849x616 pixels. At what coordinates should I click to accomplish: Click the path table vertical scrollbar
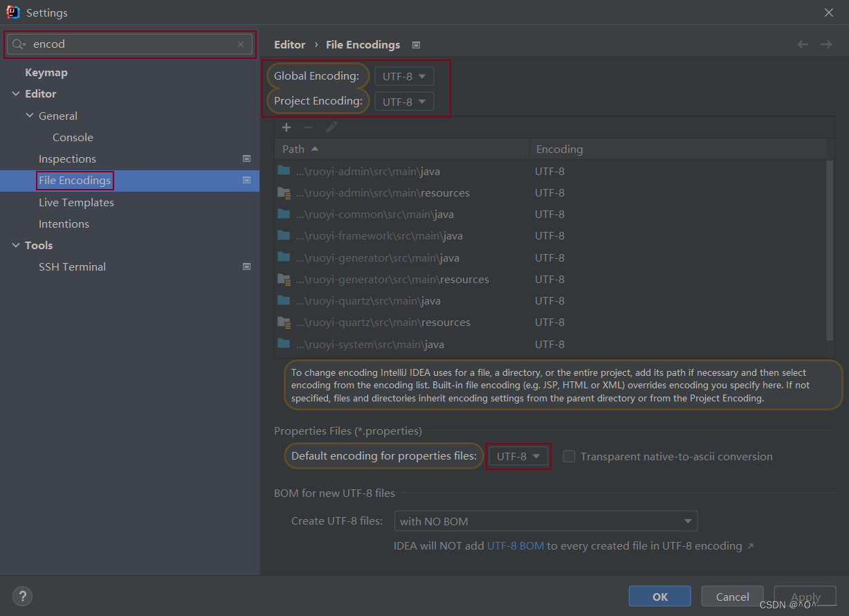[x=830, y=250]
